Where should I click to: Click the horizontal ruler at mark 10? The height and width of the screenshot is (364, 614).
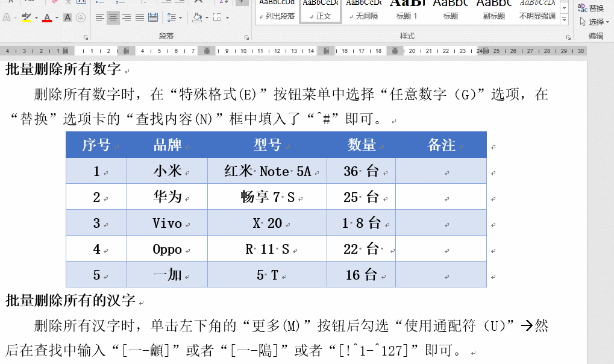(x=243, y=51)
